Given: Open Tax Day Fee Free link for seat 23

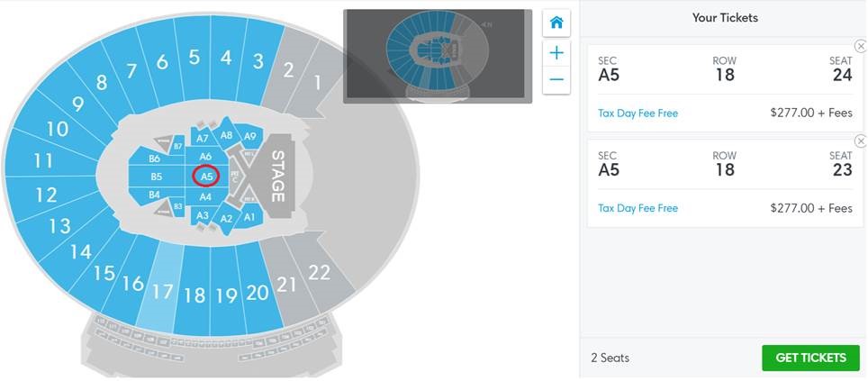Looking at the screenshot, I should coord(637,208).
